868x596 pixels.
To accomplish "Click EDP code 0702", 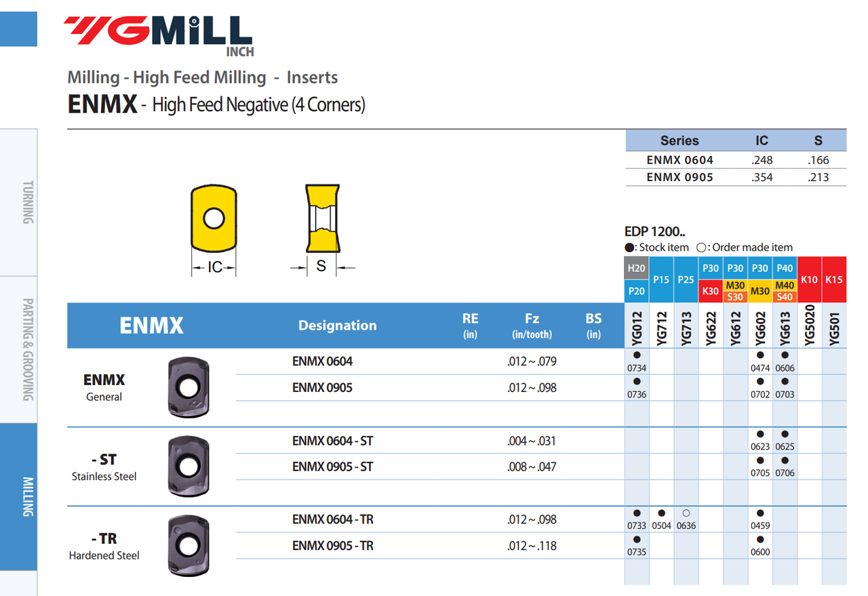I will tap(760, 395).
